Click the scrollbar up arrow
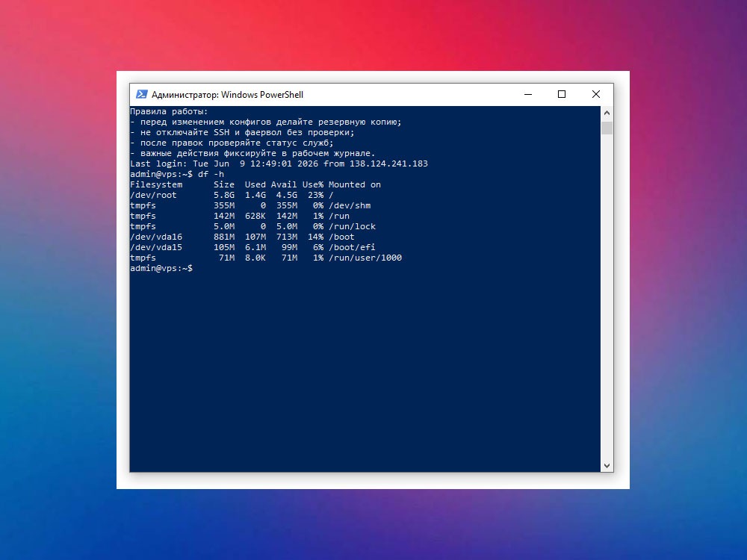Screen dimensions: 747x560 607,113
